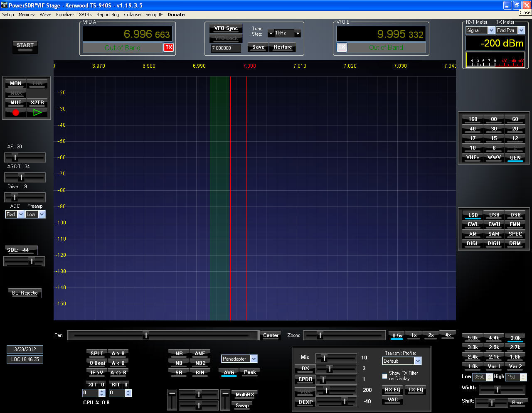This screenshot has width=532, height=413.
Task: Select the 0.5x zoom button
Action: point(397,336)
